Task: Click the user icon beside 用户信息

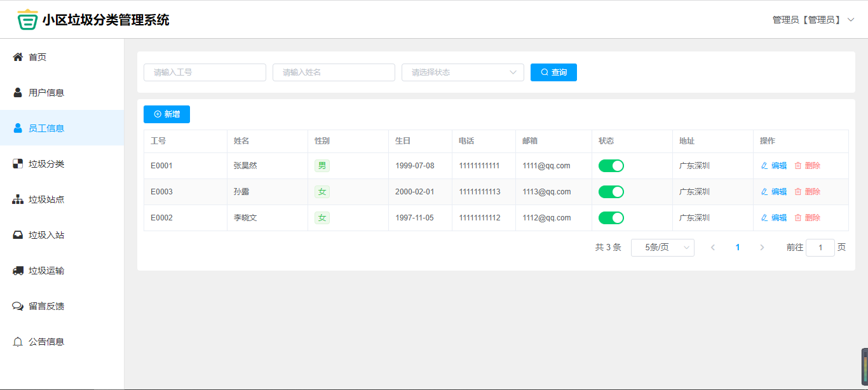Action: coord(18,93)
